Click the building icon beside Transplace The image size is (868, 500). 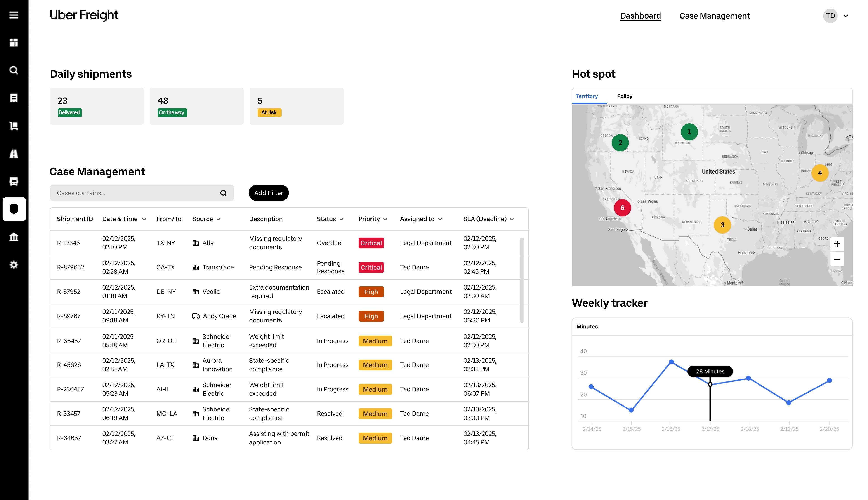coord(196,267)
